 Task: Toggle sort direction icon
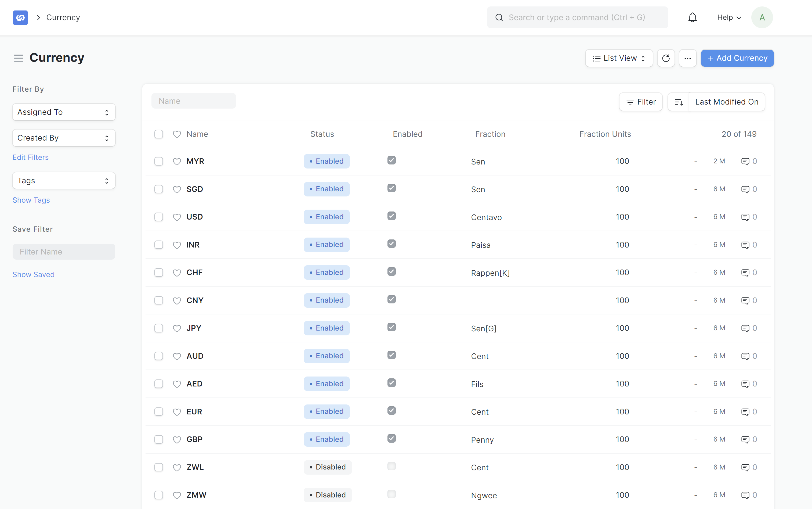679,102
